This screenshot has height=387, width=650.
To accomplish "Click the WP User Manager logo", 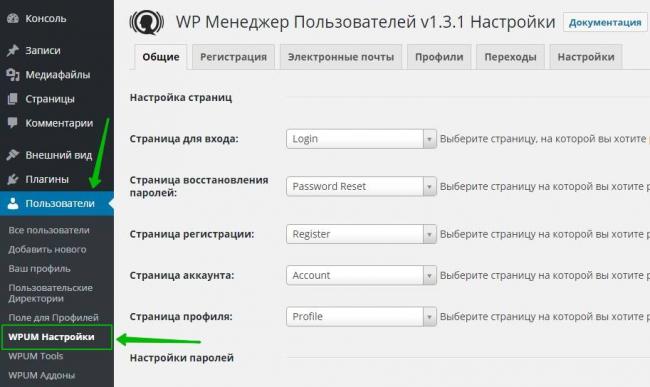I will [x=146, y=22].
